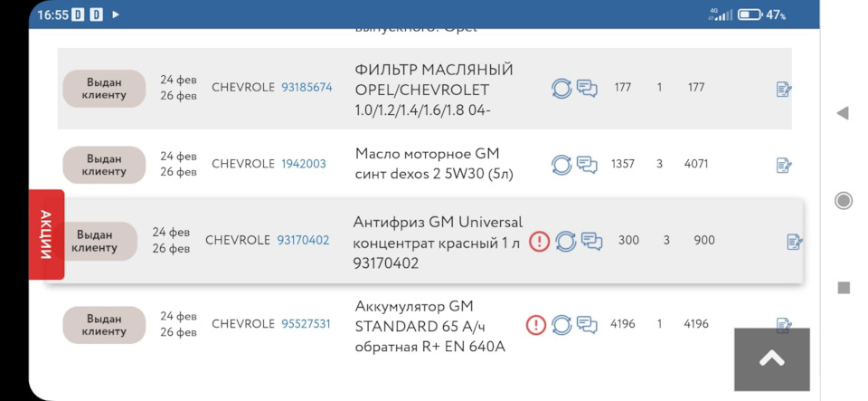868x401 pixels.
Task: Open chat icon for ФИЛЬТР МАСЛЯНЫЙ row
Action: coord(587,88)
